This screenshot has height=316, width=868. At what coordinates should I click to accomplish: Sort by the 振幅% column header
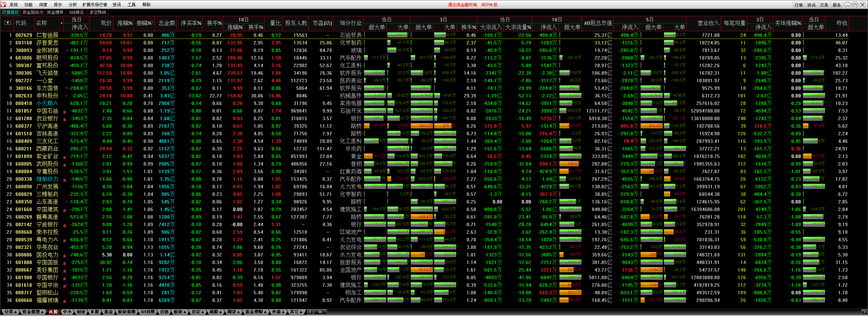[144, 23]
